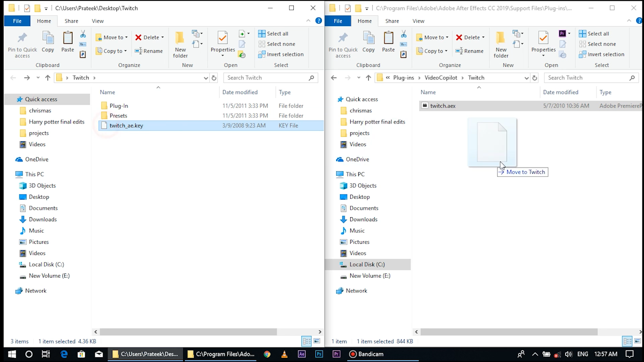Click left window horizontal scrollbar
Screen dimensions: 644x362
point(188,332)
